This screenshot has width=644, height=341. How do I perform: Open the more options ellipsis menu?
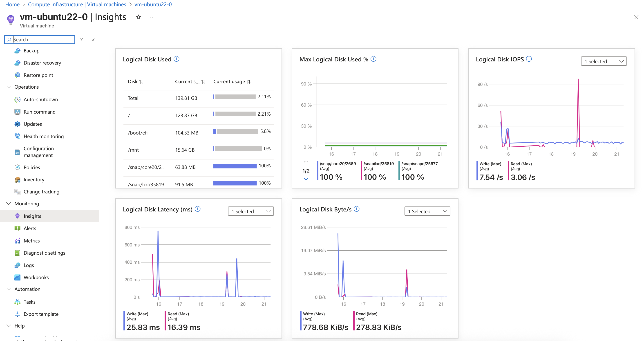pyautogui.click(x=150, y=17)
